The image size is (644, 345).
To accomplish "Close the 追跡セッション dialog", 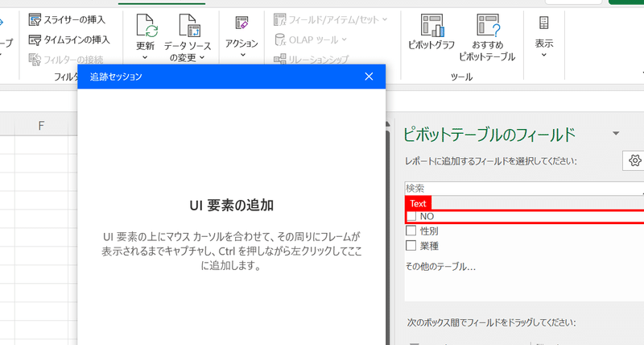I will (x=369, y=77).
